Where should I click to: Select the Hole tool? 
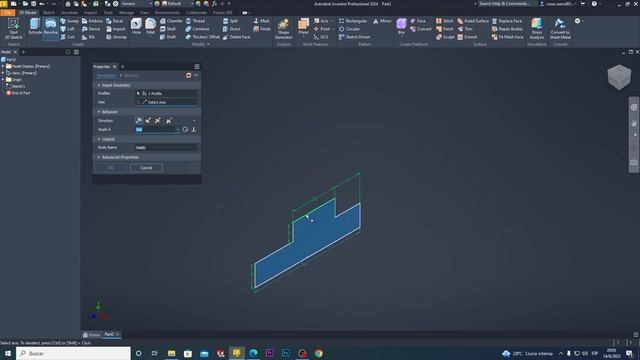(x=136, y=27)
